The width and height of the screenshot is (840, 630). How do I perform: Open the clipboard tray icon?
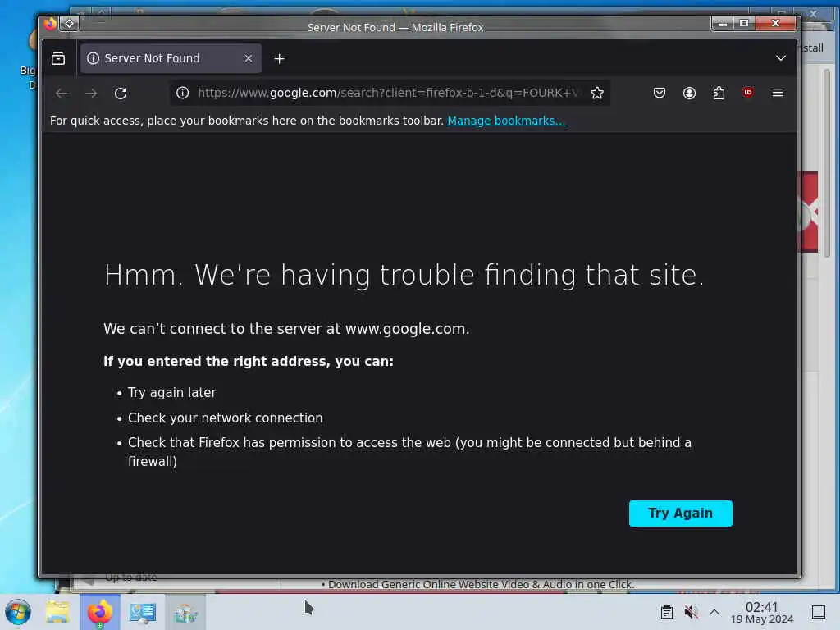pos(666,612)
